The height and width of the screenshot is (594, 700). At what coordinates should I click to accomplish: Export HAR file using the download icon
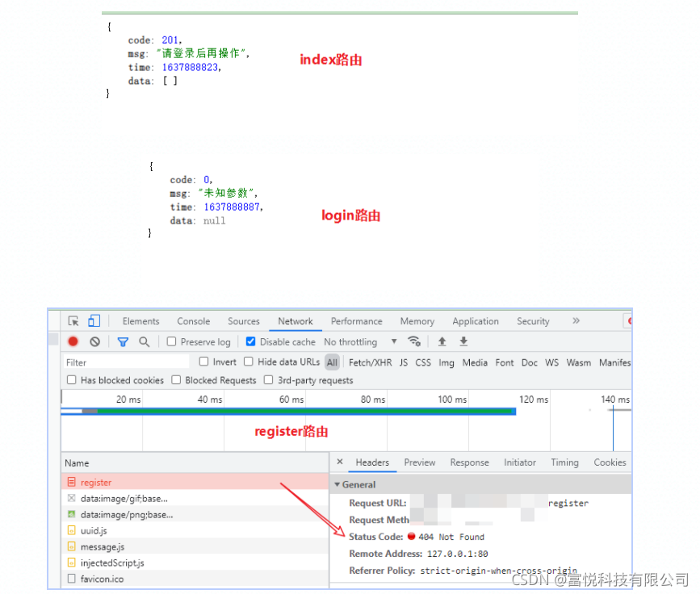click(463, 341)
